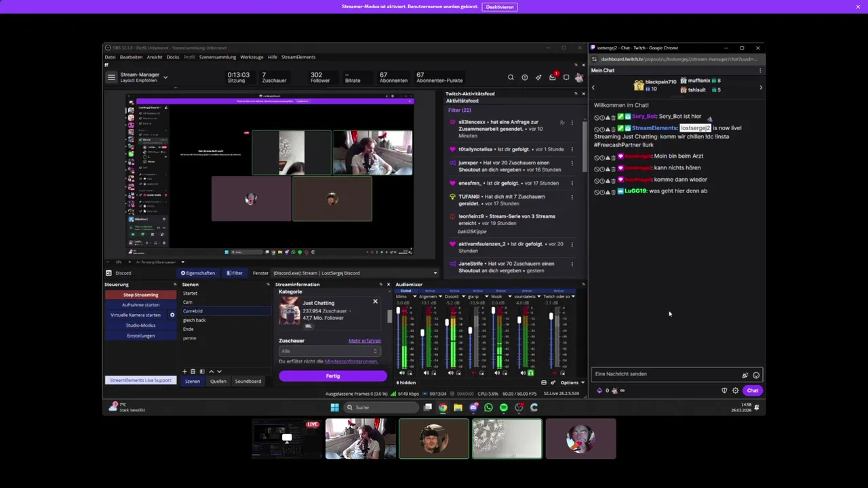Screen dimensions: 868x488
Task: Switch to the Quellen tab
Action: click(x=218, y=381)
